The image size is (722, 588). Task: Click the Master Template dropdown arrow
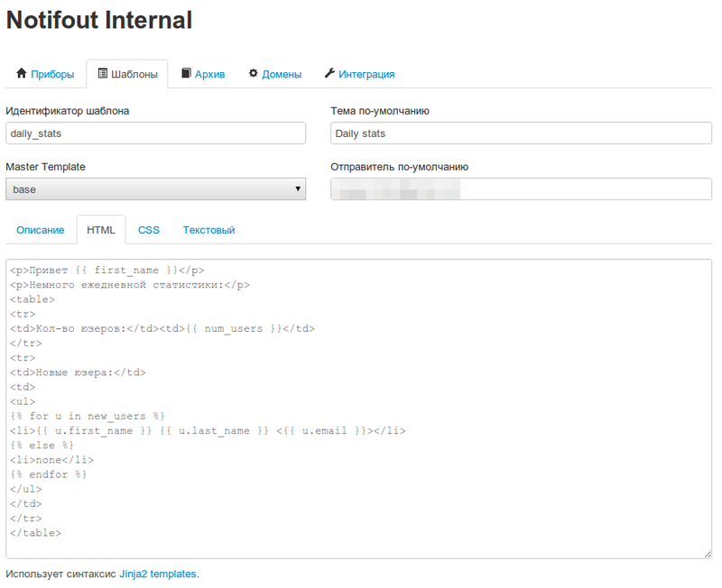(298, 189)
